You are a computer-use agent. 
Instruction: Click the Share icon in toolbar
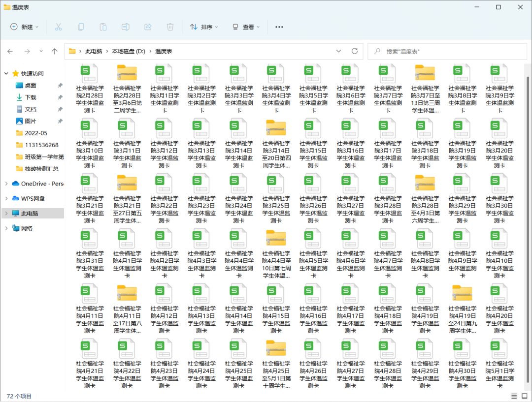(x=148, y=27)
